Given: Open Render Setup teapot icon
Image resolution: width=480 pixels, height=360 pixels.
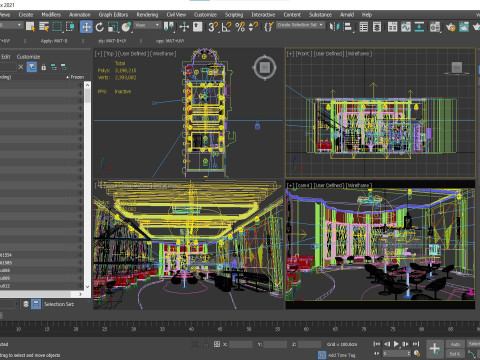Looking at the screenshot, I should (450, 27).
